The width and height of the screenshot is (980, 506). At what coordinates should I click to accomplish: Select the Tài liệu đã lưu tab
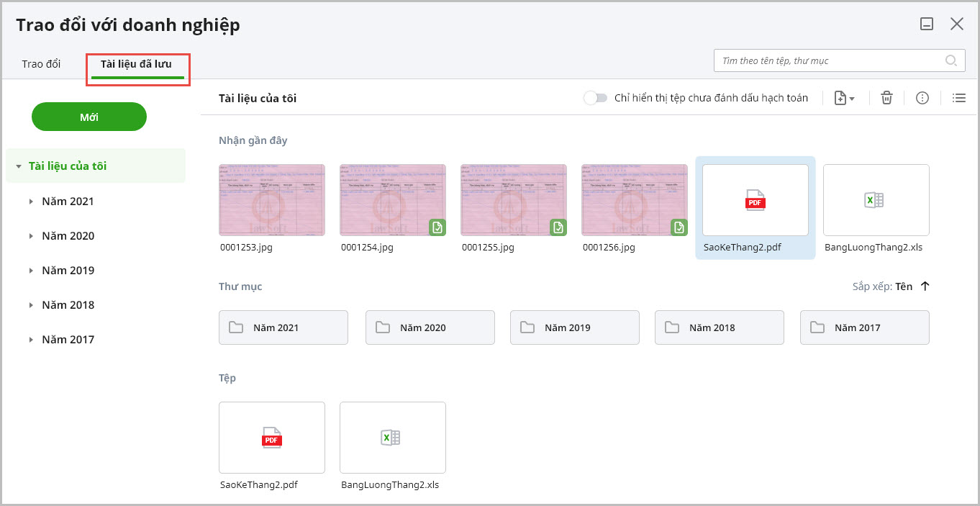(136, 64)
